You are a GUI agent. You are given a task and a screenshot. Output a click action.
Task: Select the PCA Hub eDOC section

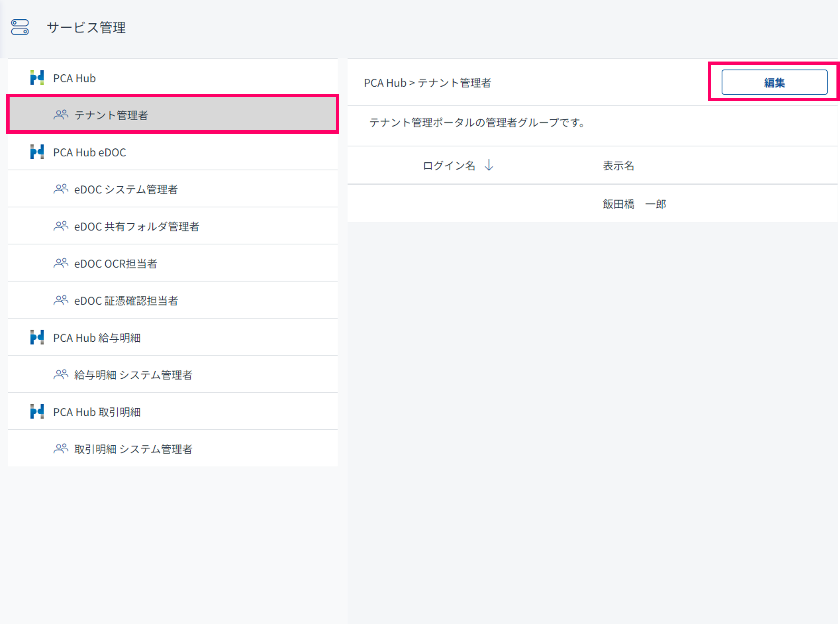tap(89, 152)
